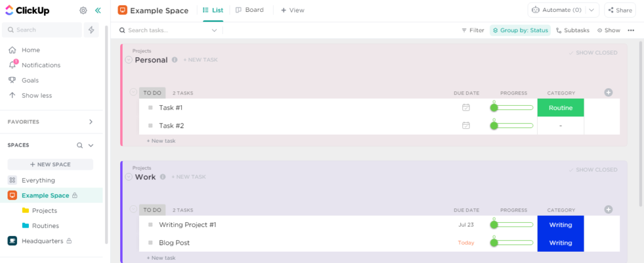Screen dimensions: 644x263
Task: Open the settings gear in the sidebar header
Action: (83, 11)
